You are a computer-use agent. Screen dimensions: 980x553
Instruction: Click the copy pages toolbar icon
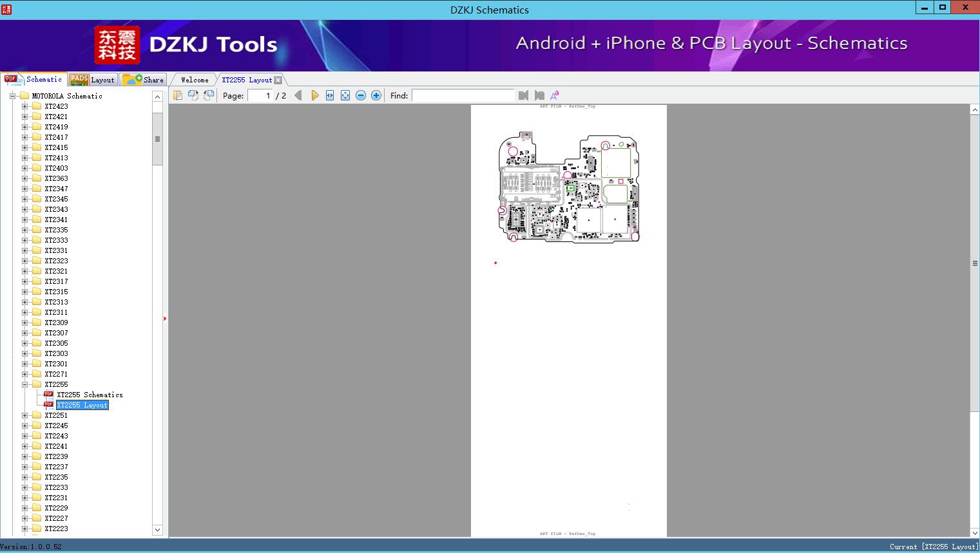[178, 95]
